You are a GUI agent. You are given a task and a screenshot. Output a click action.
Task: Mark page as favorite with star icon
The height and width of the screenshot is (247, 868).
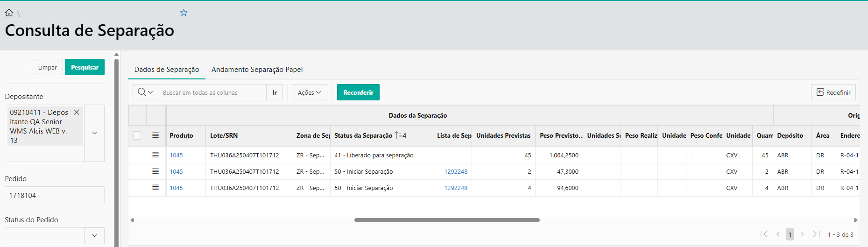[x=183, y=13]
